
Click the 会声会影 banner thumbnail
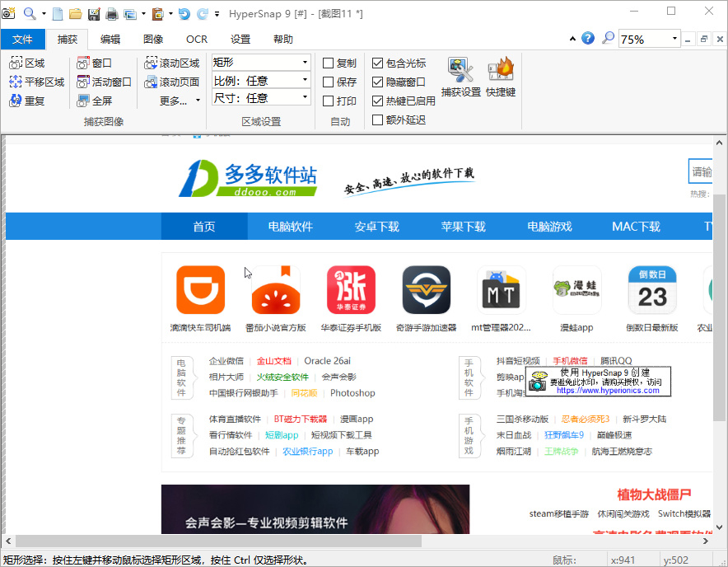315,509
